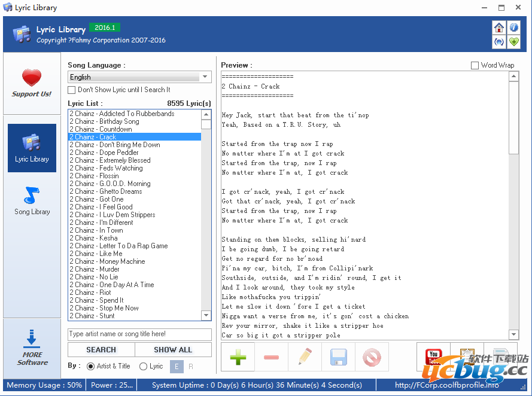Click the home icon in header
Screen dimensions: 532x396
[498, 28]
